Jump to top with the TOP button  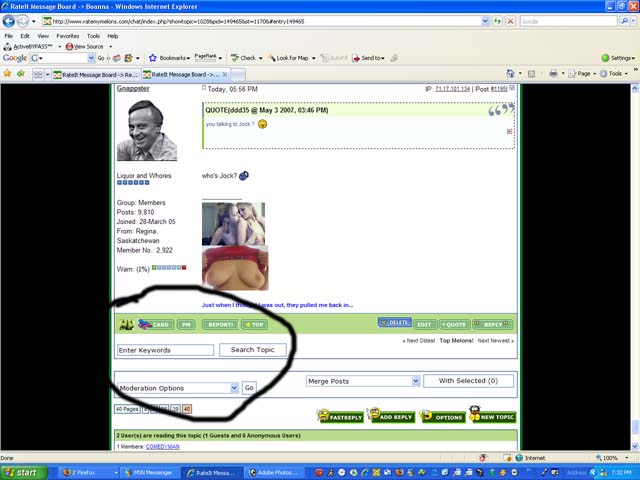pyautogui.click(x=254, y=324)
